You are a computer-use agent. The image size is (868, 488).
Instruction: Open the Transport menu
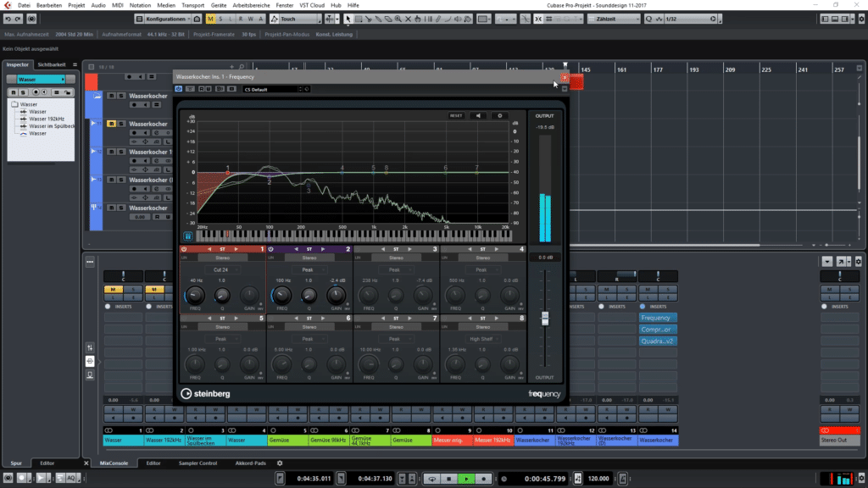click(192, 5)
